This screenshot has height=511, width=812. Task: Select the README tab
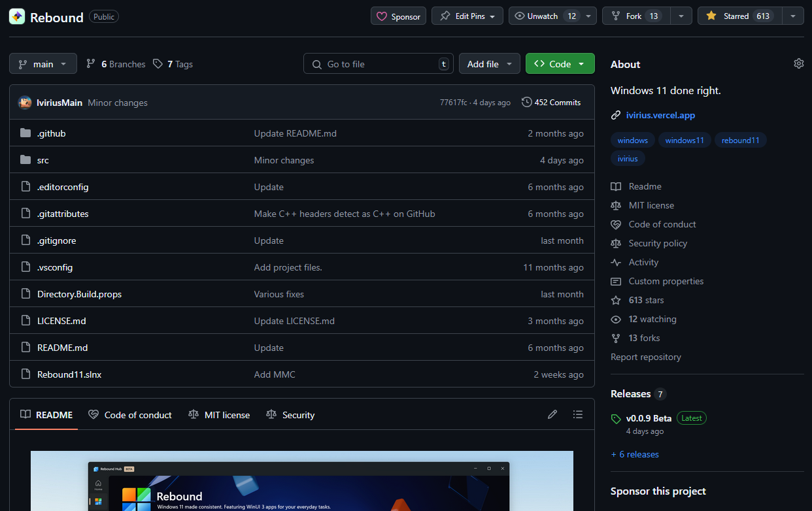pyautogui.click(x=46, y=414)
